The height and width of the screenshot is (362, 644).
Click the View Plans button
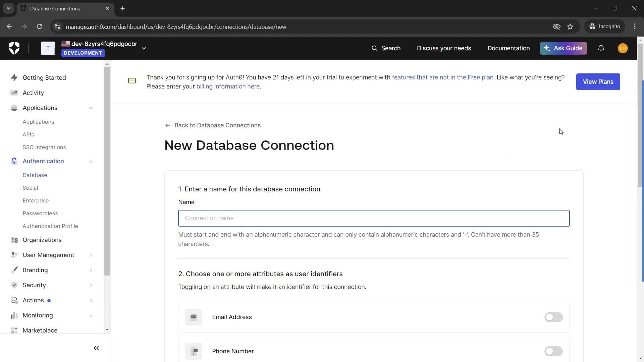point(598,82)
